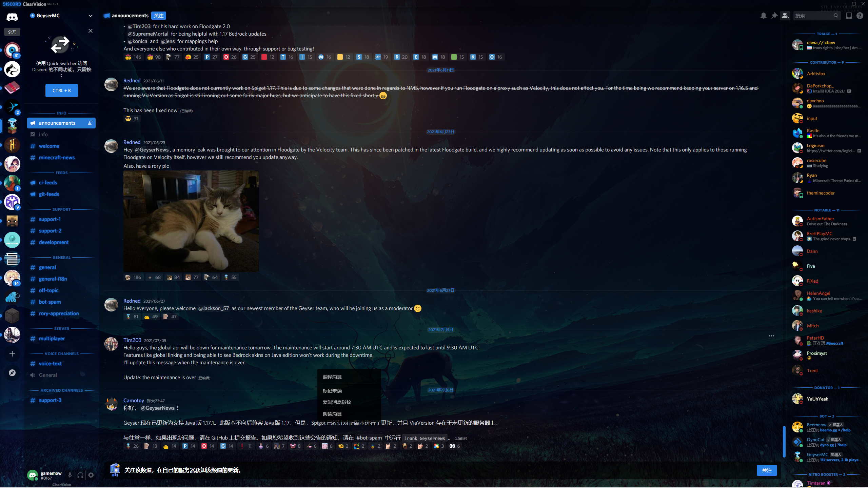Explore public servers compass icon
The width and height of the screenshot is (868, 488).
click(x=12, y=373)
